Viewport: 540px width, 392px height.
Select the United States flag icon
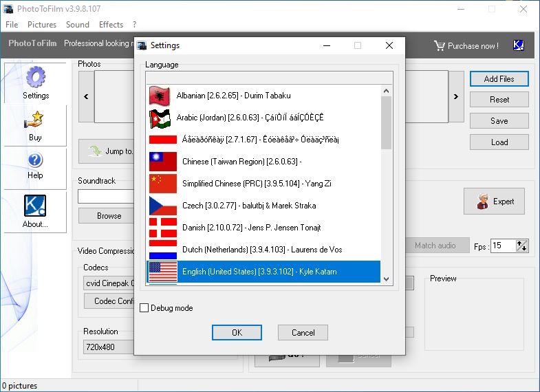[x=163, y=272]
